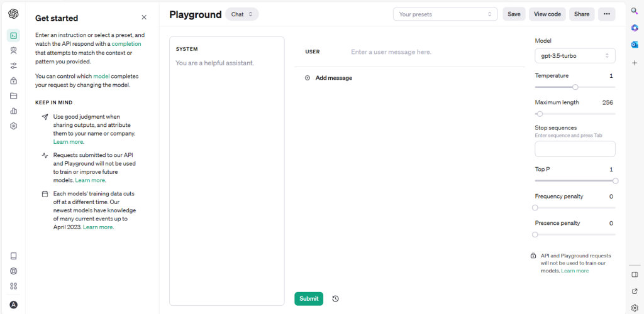The width and height of the screenshot is (644, 314).
Task: Click Learn more after future models text
Action: [x=91, y=180]
